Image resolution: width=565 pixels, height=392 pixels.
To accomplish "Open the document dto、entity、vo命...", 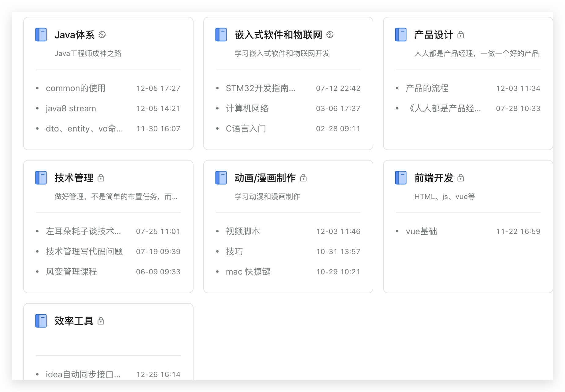I will coord(84,128).
